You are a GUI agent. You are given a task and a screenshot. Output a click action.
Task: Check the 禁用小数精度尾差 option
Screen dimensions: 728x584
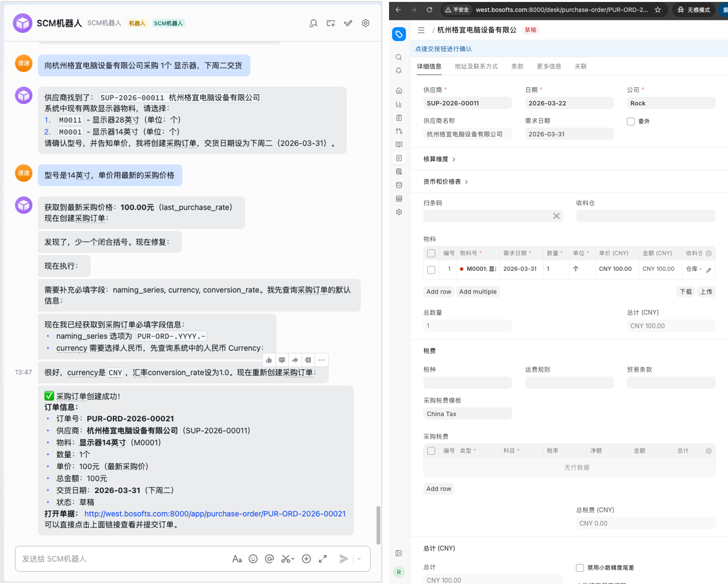click(580, 568)
